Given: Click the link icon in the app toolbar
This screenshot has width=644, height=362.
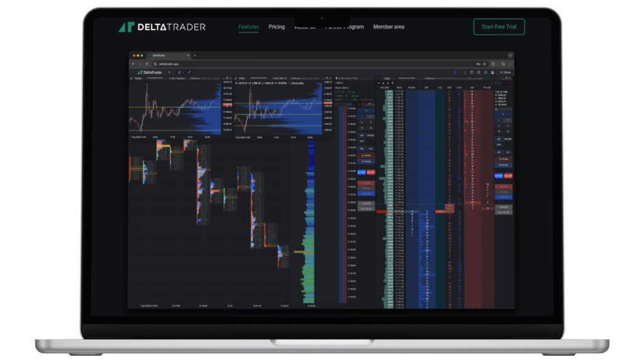Looking at the screenshot, I should pyautogui.click(x=189, y=72).
